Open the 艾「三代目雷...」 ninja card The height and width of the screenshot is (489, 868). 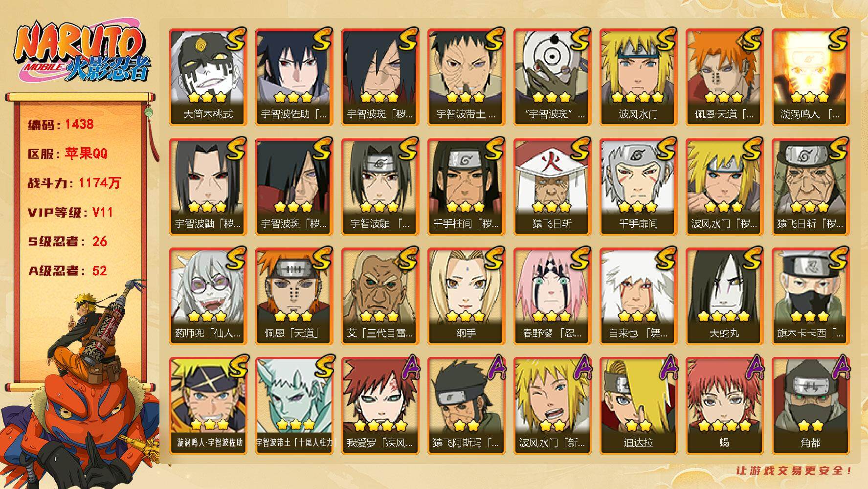(x=380, y=296)
